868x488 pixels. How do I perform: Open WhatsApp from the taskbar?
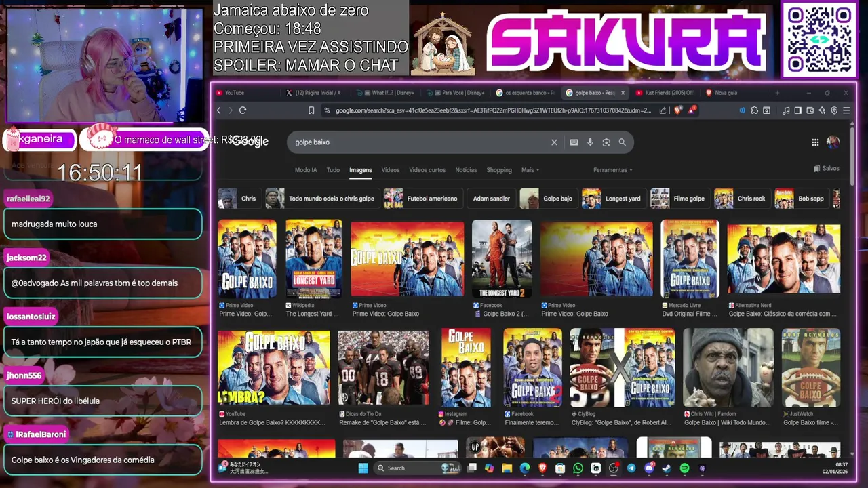578,468
